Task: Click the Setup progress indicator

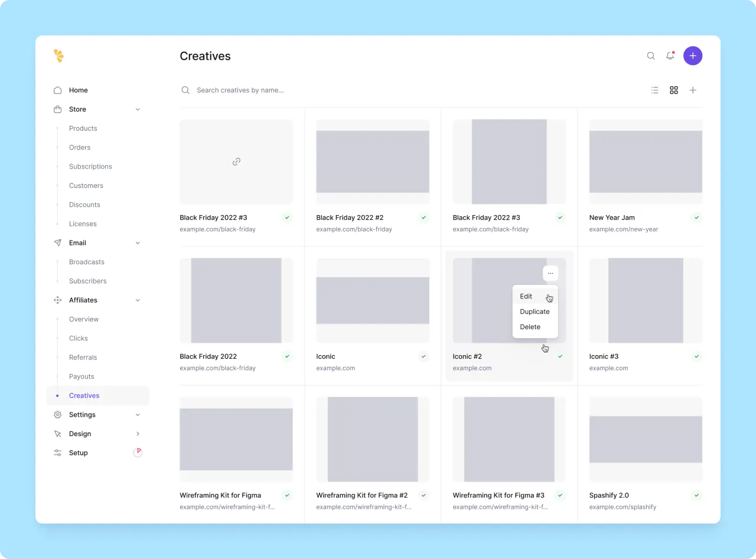Action: click(x=138, y=453)
